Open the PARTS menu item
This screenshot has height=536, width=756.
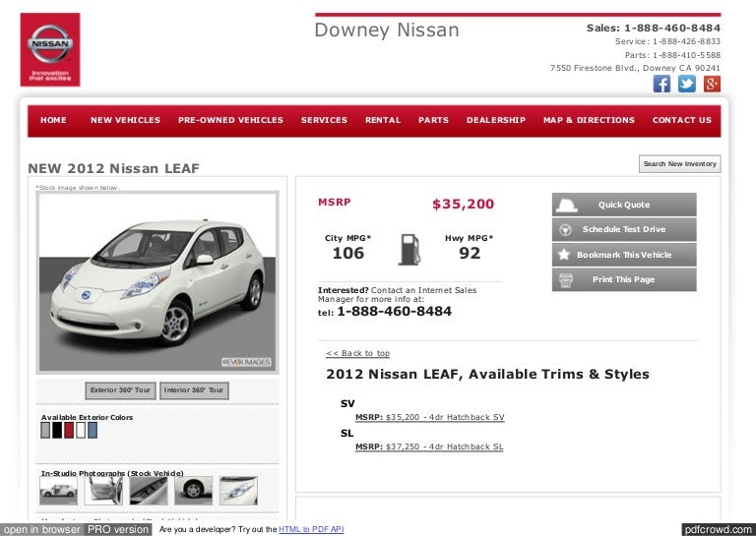433,120
